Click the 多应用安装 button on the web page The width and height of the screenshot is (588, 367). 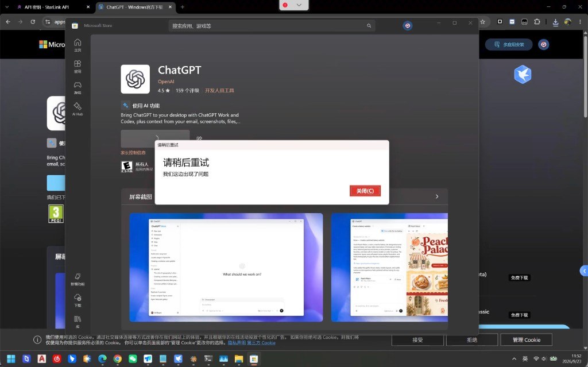509,45
